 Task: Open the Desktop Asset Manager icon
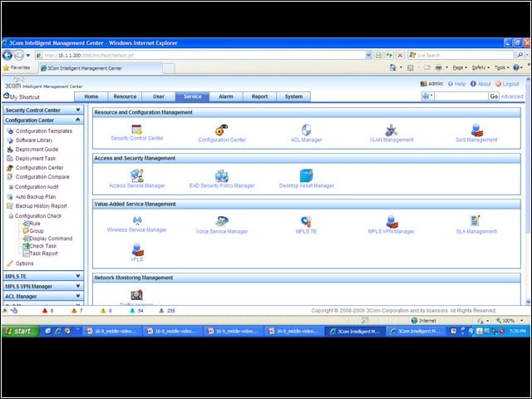click(307, 175)
